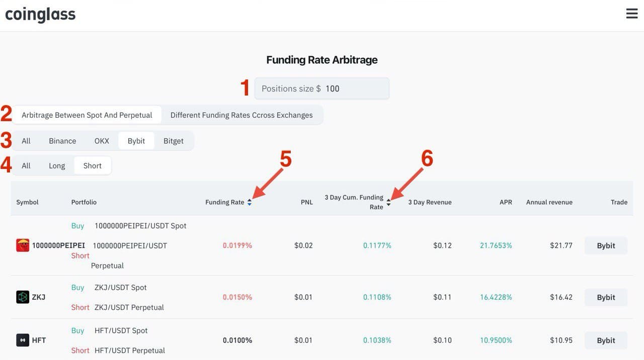Click the ZKJ symbol name
This screenshot has height=360, width=644.
39,297
